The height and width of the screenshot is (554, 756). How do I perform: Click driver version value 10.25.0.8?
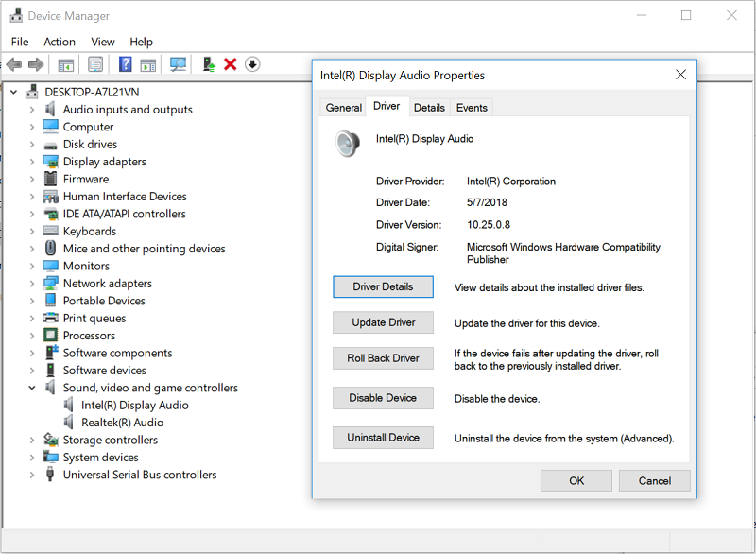(x=489, y=225)
